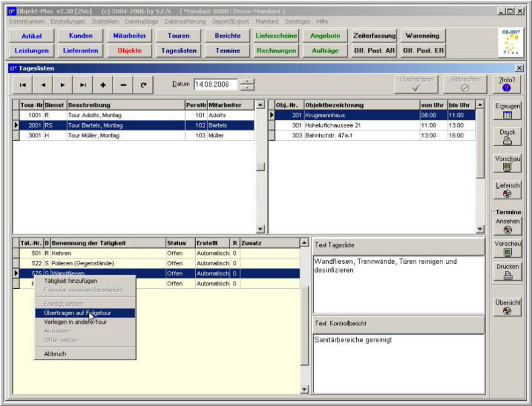Viewport: 532px width, 406px height.
Task: Select the object Bahnhofstr. 47a-f
Action: (372, 136)
